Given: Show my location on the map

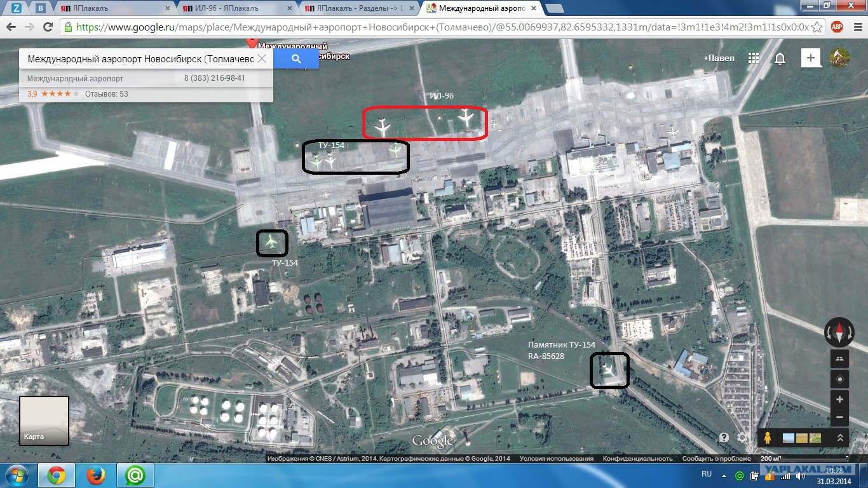Looking at the screenshot, I should (x=839, y=379).
